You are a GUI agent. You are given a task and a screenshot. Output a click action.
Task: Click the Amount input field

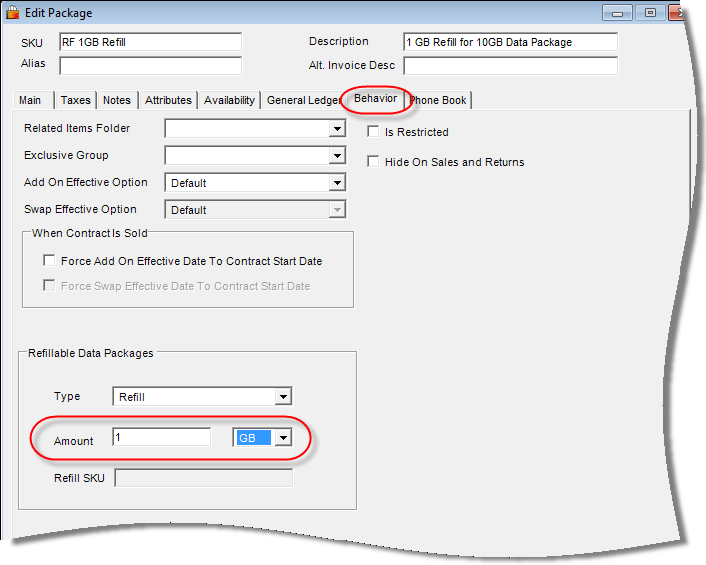[161, 438]
